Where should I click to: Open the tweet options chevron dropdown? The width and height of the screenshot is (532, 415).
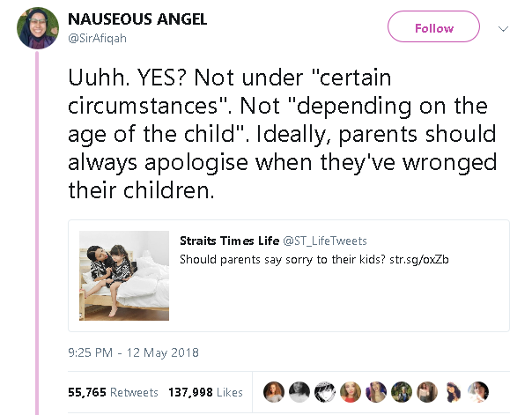coord(504,28)
